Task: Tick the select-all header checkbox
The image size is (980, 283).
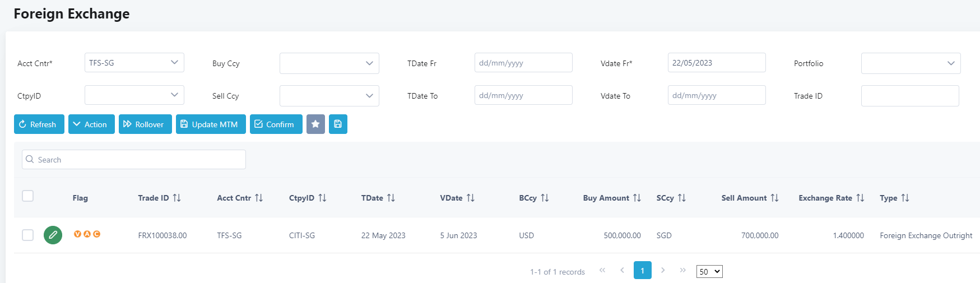Action: tap(27, 196)
